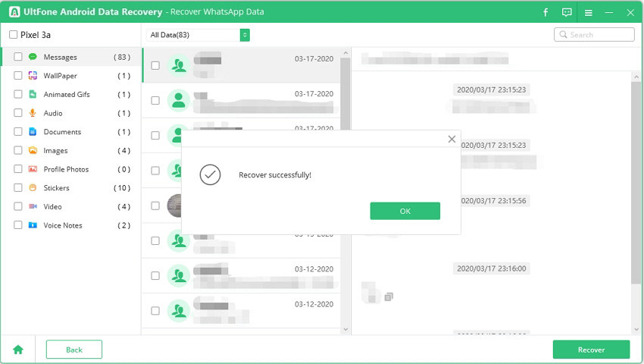Go back with the Back button
Screen dimensions: 644x364
[x=74, y=350]
